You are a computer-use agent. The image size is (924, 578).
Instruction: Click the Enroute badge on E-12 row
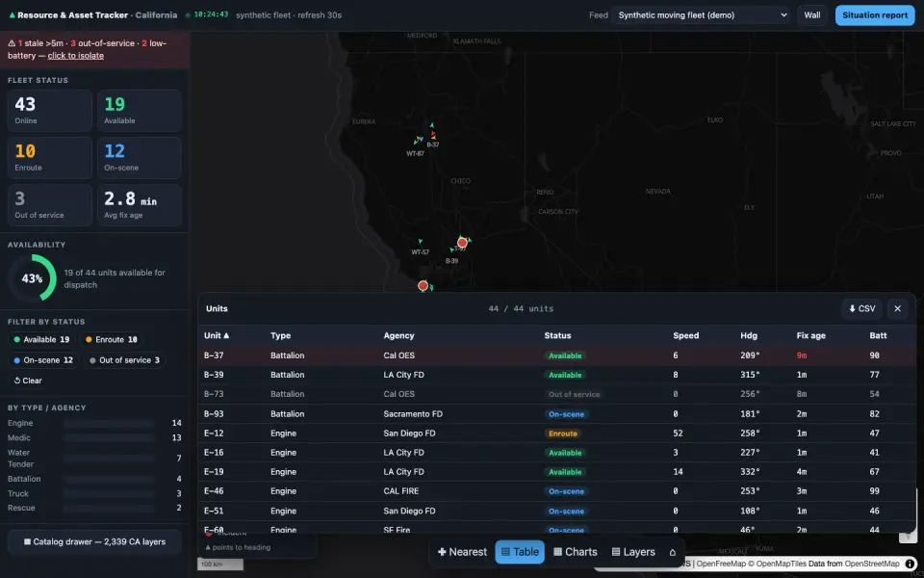[x=563, y=433]
